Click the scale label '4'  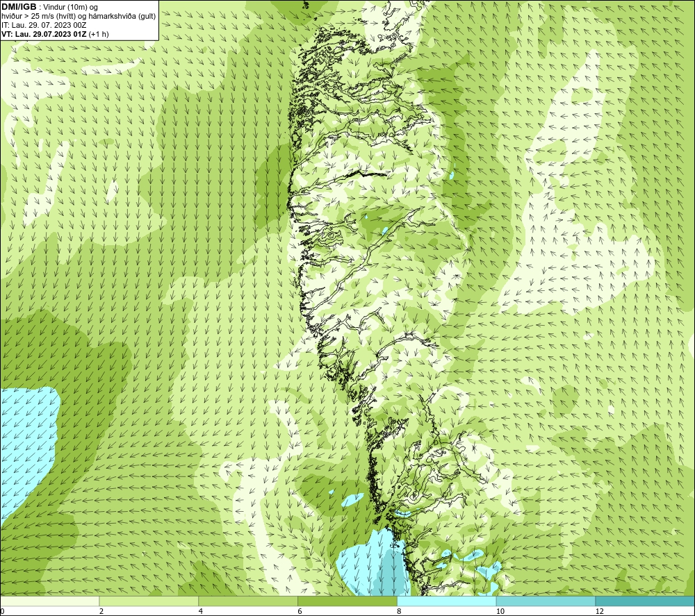point(201,612)
